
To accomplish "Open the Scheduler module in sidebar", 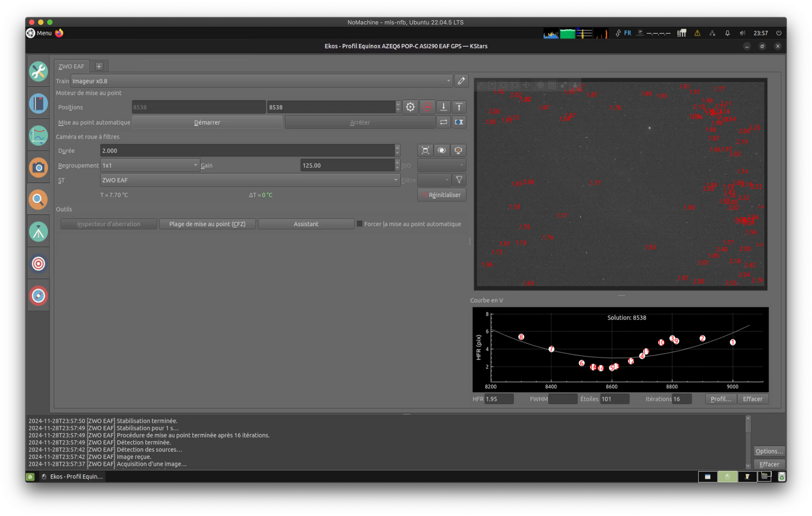I will pyautogui.click(x=38, y=103).
